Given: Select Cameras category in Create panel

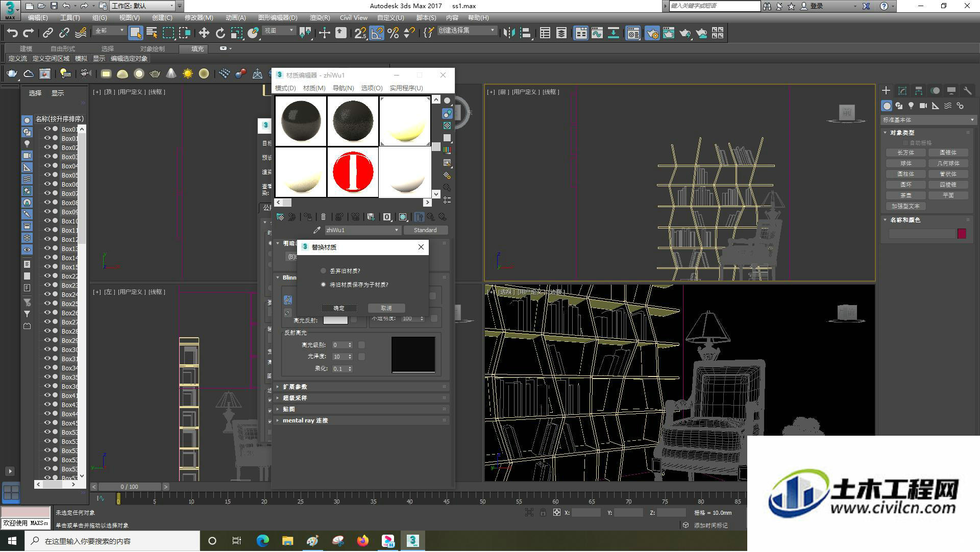Looking at the screenshot, I should click(x=923, y=106).
